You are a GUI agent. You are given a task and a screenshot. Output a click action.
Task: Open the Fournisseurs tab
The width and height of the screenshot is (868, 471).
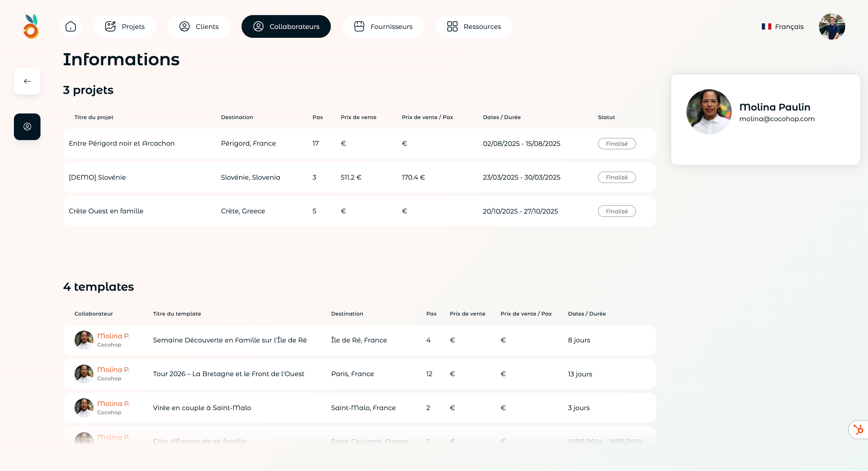pos(383,26)
